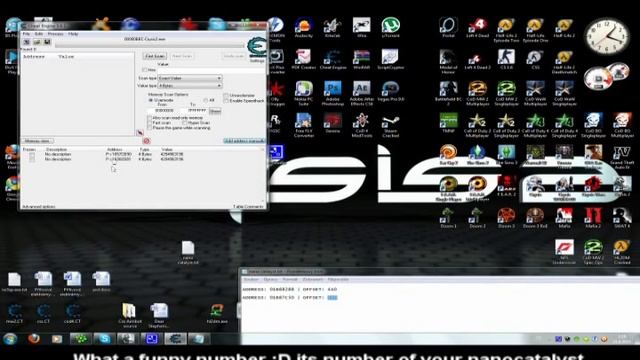The height and width of the screenshot is (360, 640).
Task: Open Skype taskbar button
Action: click(104, 339)
